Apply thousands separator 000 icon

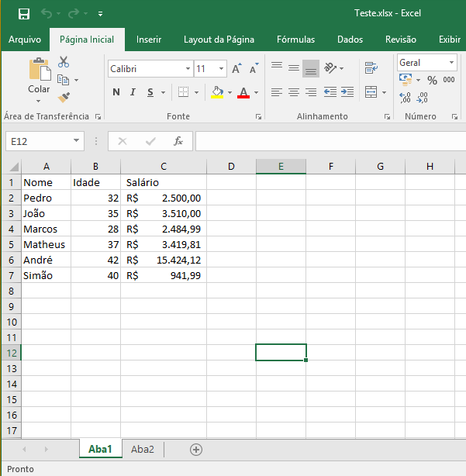click(449, 80)
